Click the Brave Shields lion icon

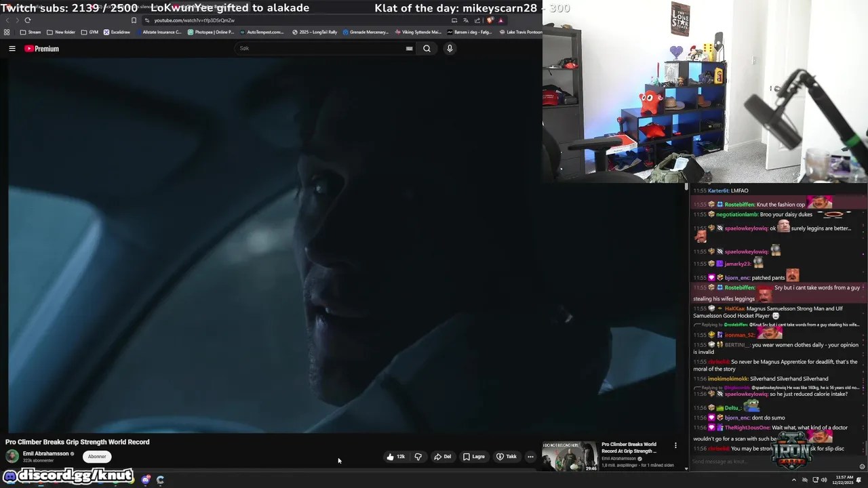pyautogui.click(x=490, y=20)
